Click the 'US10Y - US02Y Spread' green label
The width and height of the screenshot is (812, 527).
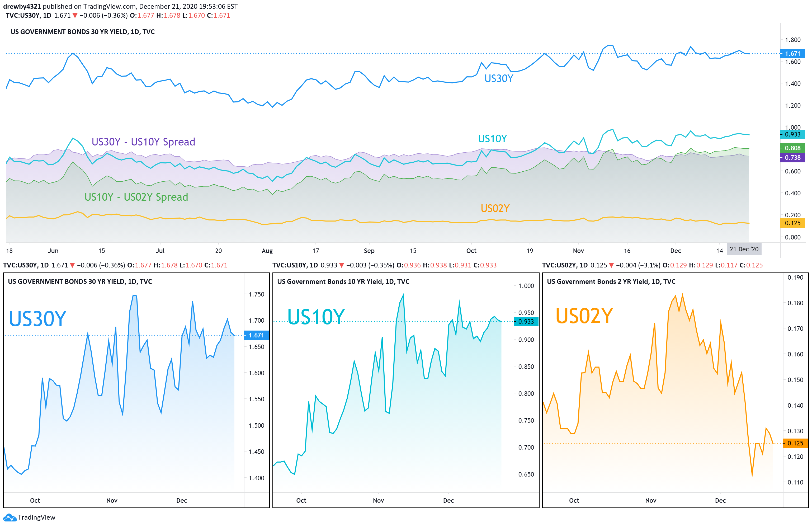(x=136, y=197)
